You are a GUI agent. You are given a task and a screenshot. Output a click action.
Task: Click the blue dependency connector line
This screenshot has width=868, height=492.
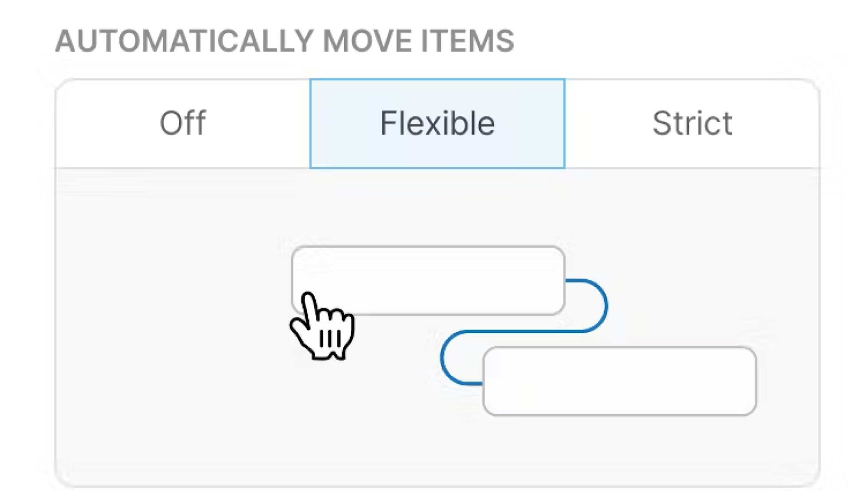coord(521,331)
